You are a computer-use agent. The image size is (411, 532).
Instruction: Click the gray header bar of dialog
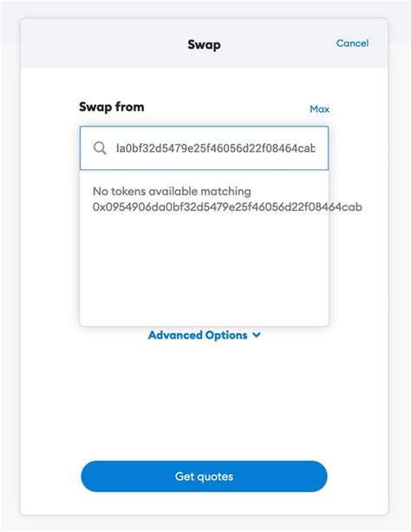click(101, 43)
